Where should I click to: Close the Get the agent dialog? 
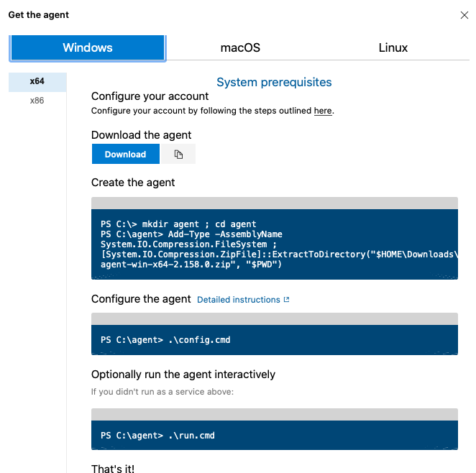(x=464, y=15)
